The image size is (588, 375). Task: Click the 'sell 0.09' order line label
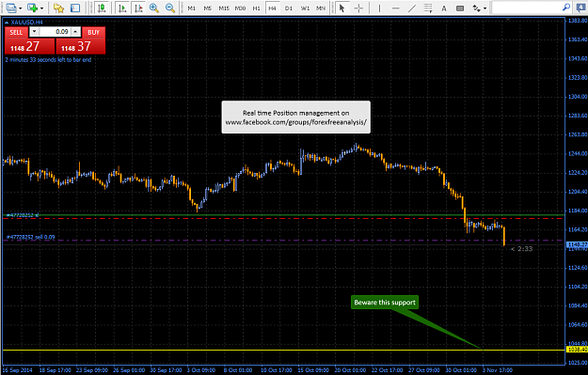click(31, 237)
